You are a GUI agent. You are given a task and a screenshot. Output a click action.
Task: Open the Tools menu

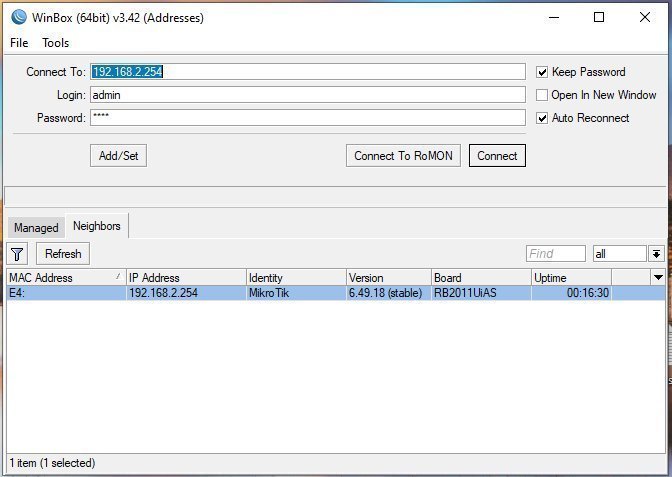(x=55, y=43)
